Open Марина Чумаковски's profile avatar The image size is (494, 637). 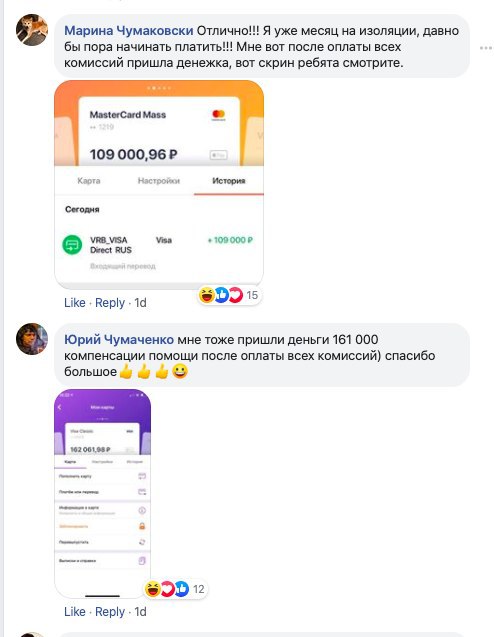[x=32, y=30]
